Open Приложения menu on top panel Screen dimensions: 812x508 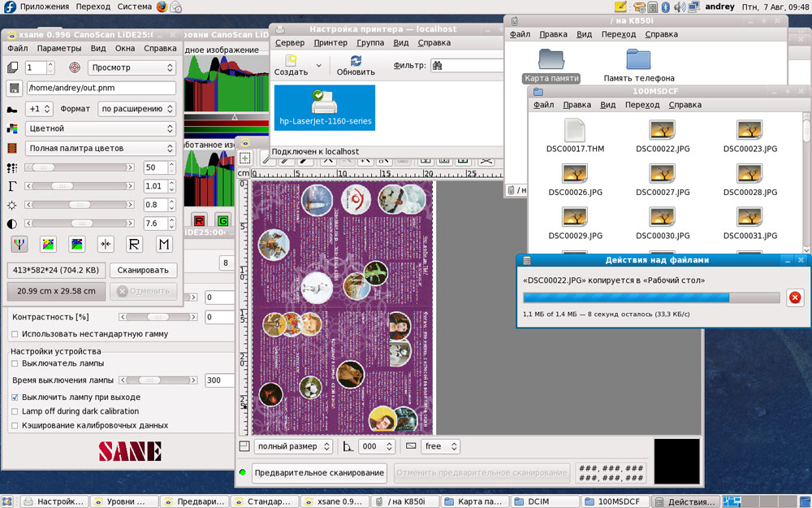coord(45,7)
